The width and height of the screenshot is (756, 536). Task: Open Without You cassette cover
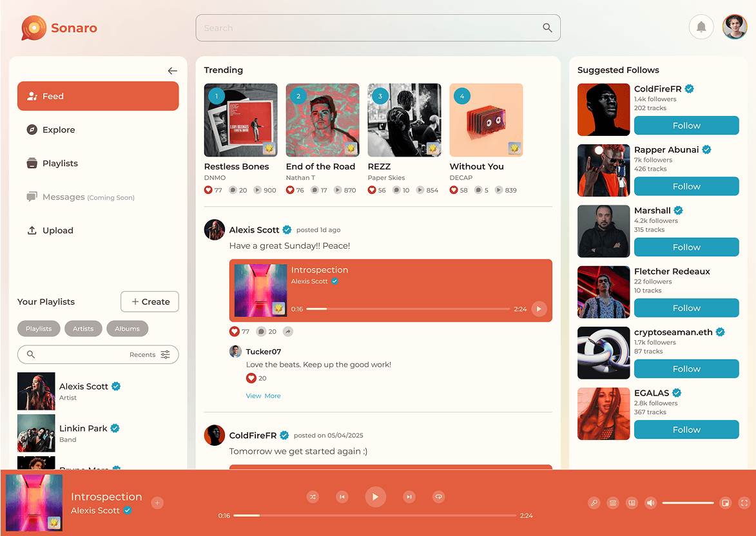point(486,120)
